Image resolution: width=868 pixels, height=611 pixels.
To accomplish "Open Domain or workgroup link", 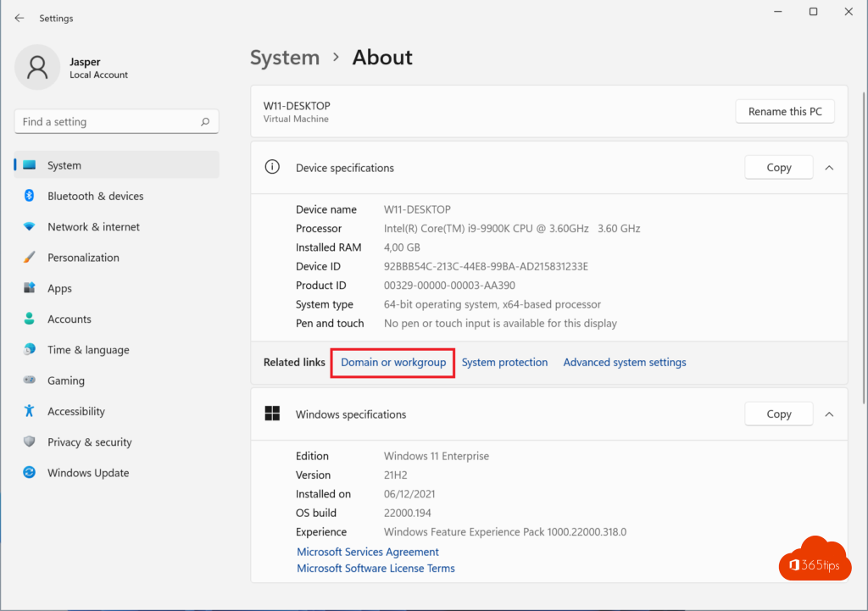I will 393,363.
